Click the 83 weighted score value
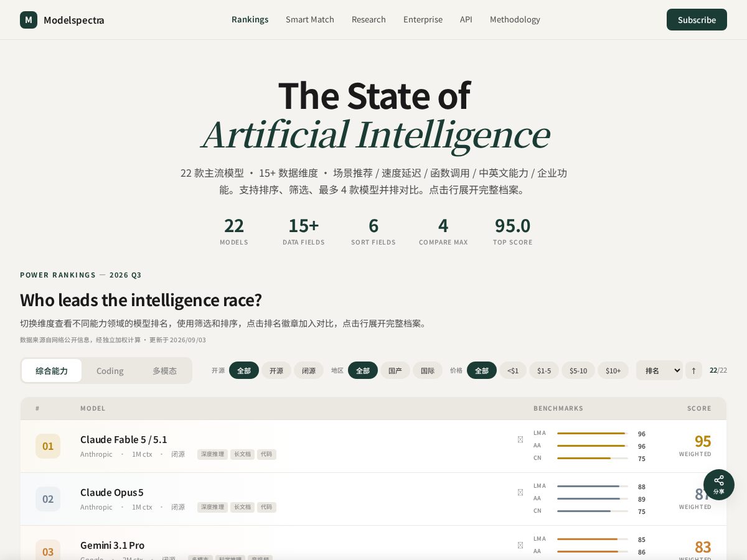The width and height of the screenshot is (747, 560). (703, 547)
